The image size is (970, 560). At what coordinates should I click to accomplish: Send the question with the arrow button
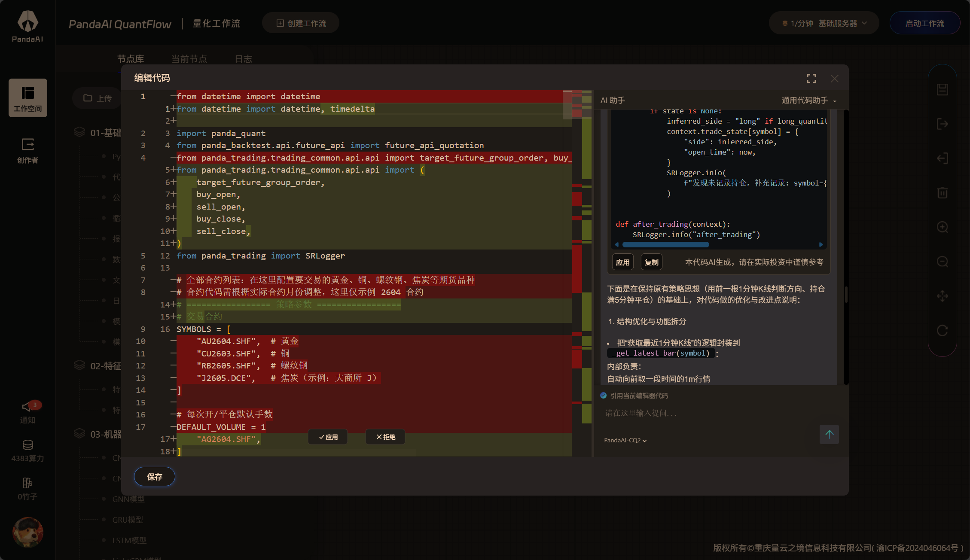point(829,435)
